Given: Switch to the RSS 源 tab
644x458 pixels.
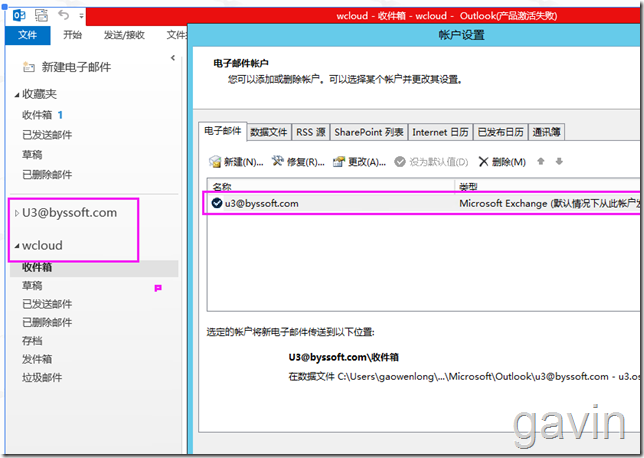Looking at the screenshot, I should point(310,132).
